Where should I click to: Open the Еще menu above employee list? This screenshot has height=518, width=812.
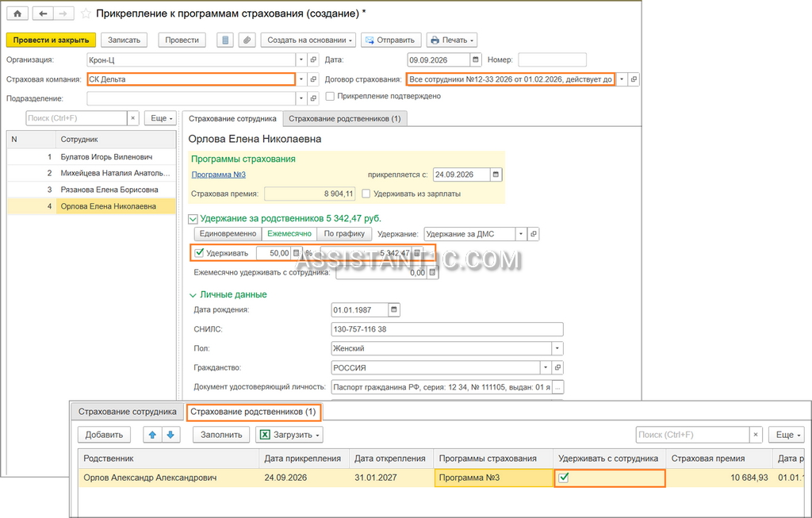(161, 118)
